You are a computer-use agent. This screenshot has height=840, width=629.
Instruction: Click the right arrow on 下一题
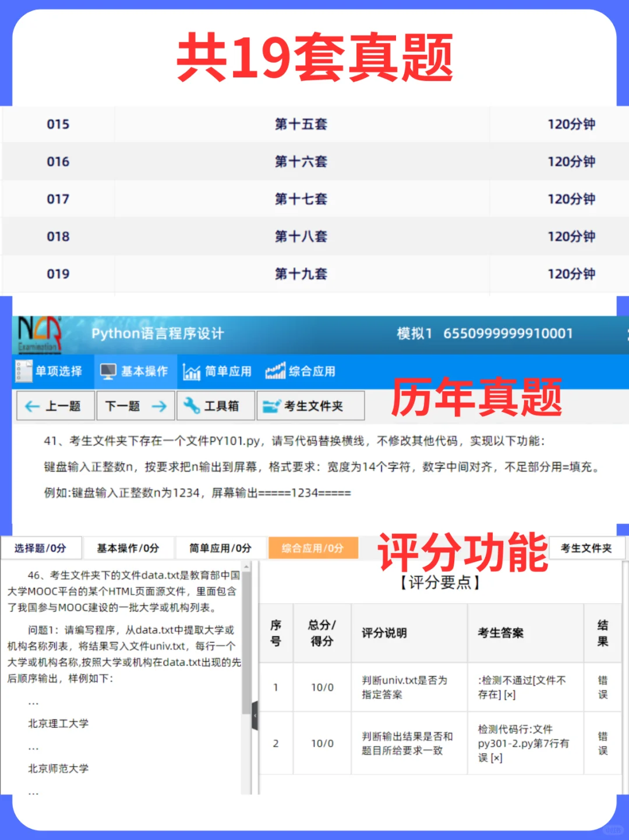[x=159, y=406]
